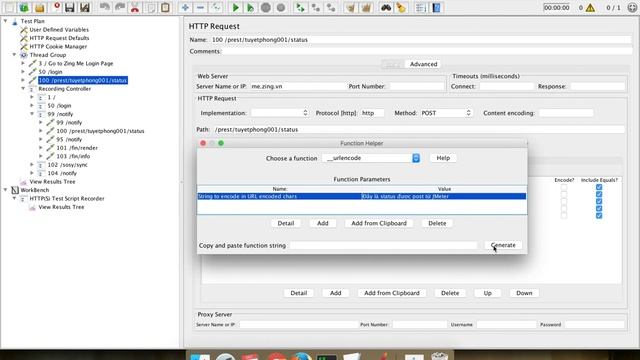Viewport: 640px width, 360px height.
Task: Open the Templates toolbar icon
Action: tap(24, 7)
